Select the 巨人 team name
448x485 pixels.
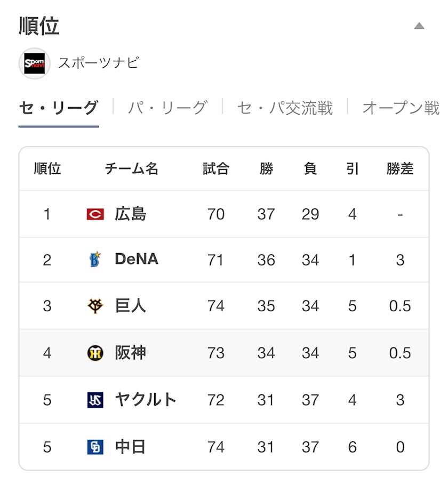coord(130,306)
